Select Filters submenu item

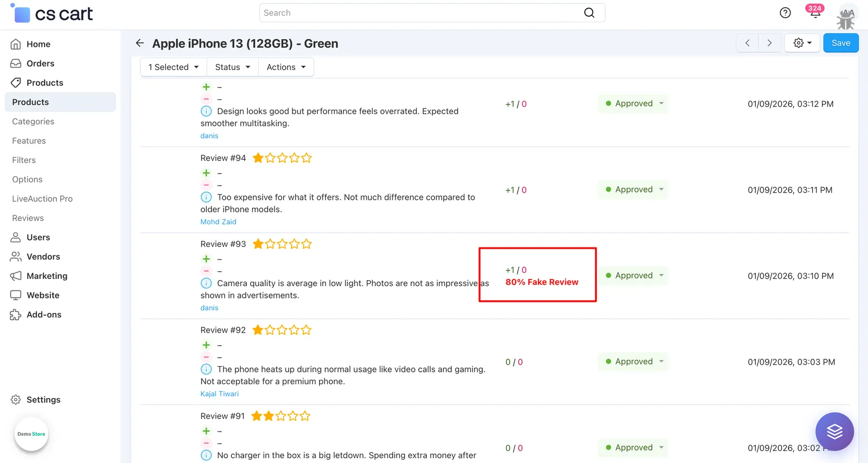(24, 160)
